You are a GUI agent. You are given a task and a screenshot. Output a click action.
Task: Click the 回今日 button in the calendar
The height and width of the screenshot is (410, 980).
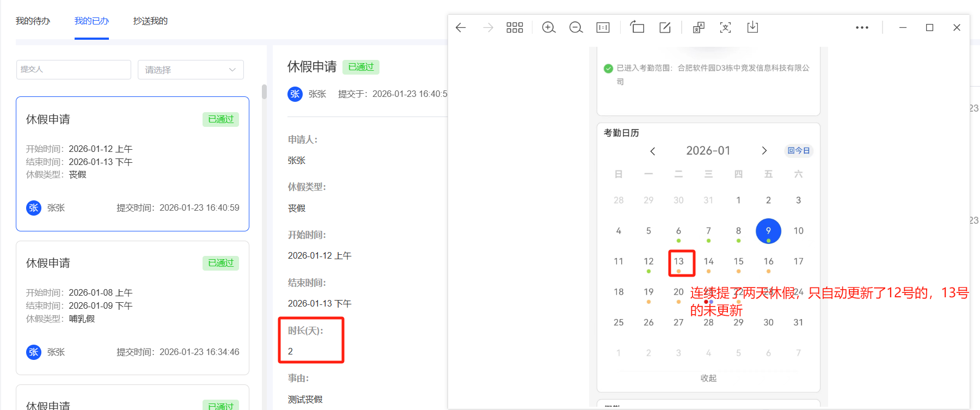799,151
